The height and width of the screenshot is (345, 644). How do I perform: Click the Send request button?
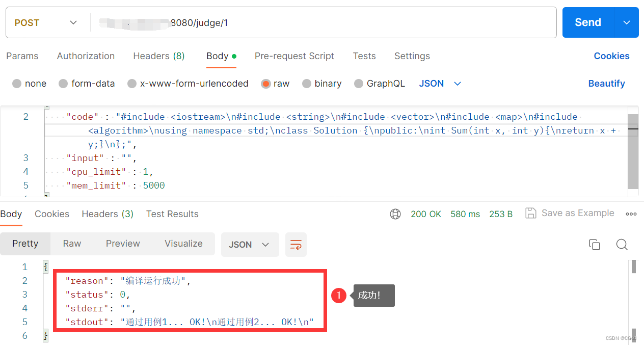[588, 22]
